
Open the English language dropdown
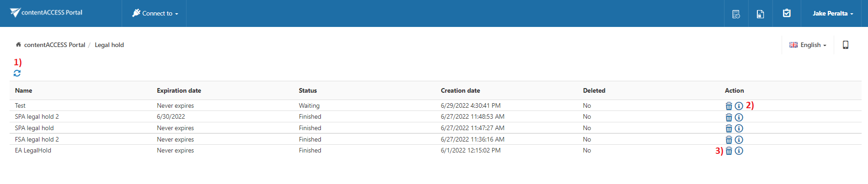[808, 45]
